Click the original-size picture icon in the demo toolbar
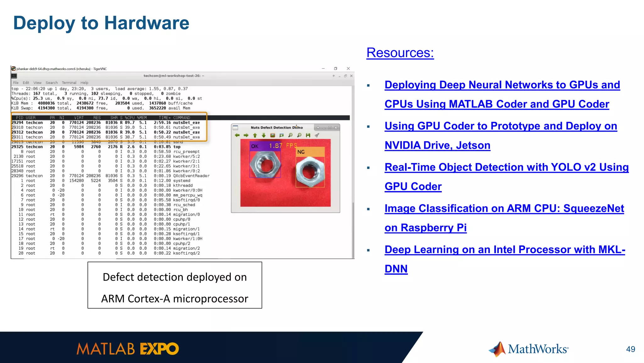Image resolution: width=644 pixels, height=363 pixels. [x=273, y=135]
